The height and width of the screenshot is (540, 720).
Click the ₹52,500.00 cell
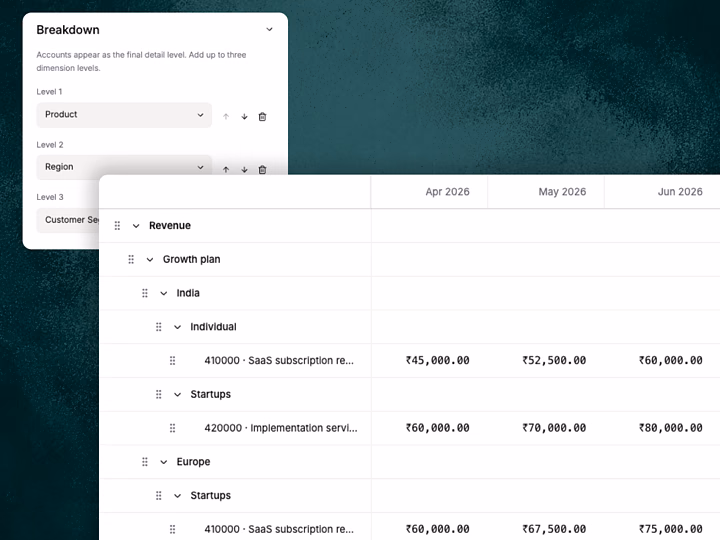point(554,360)
